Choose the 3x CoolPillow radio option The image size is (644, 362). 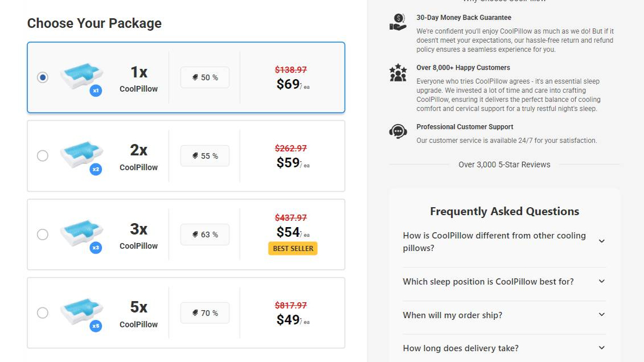click(43, 234)
